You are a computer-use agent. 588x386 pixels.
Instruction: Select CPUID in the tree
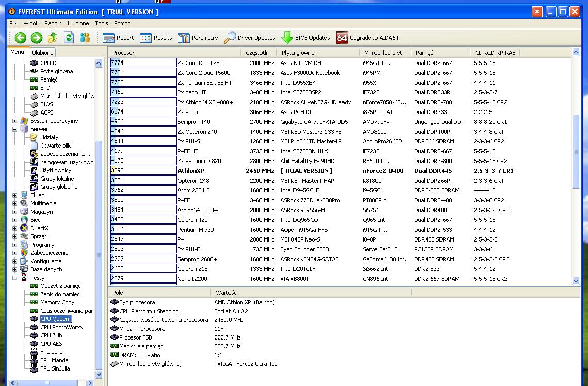pyautogui.click(x=48, y=63)
